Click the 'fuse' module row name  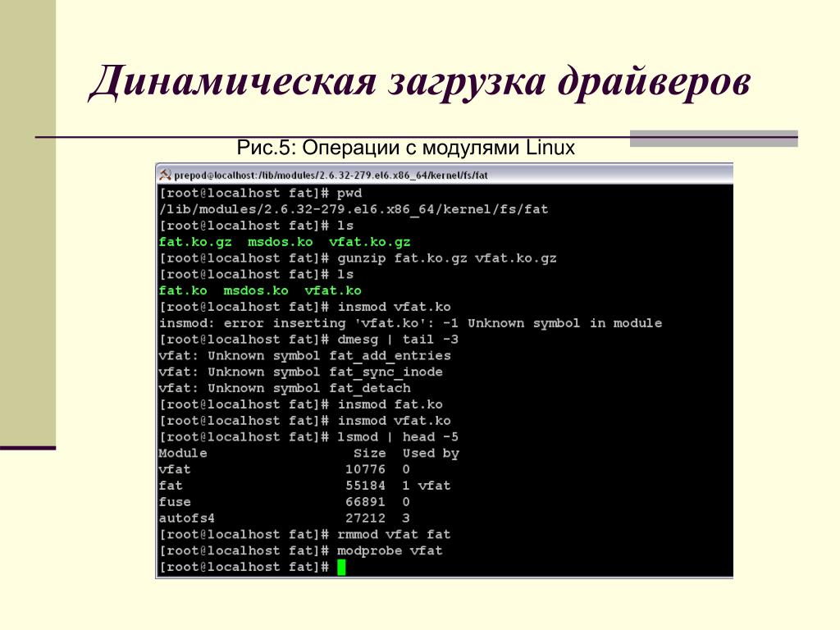point(175,502)
